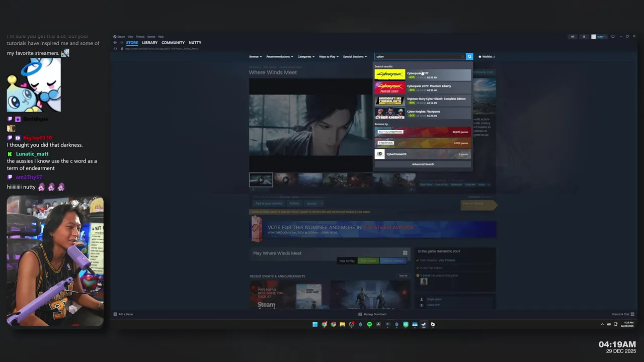This screenshot has width=644, height=362.
Task: Open the Steam Awards vote banner
Action: pos(373,229)
